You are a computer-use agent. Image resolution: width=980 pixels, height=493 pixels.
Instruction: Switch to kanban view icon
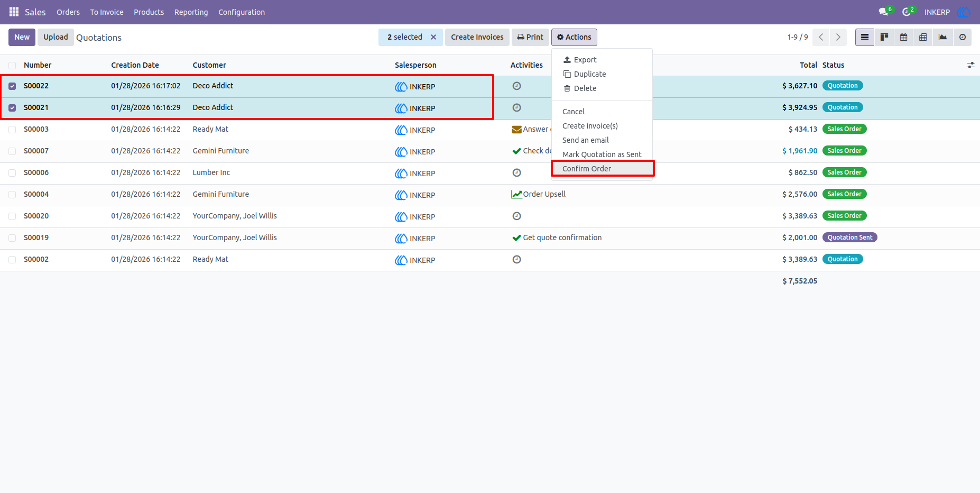point(884,37)
